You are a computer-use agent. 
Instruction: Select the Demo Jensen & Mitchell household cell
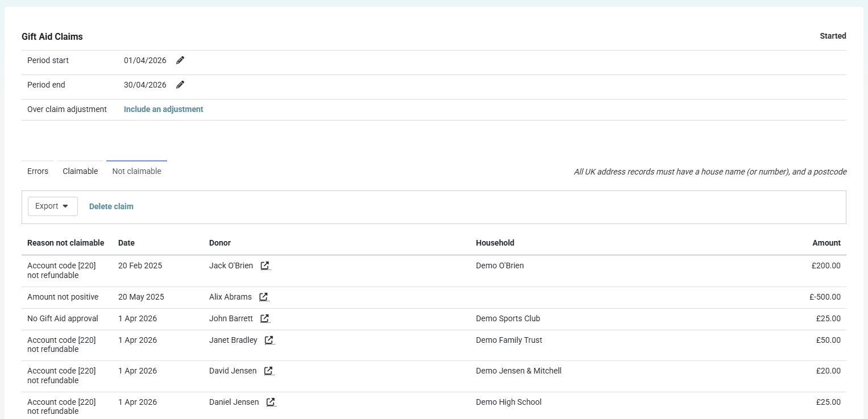518,371
